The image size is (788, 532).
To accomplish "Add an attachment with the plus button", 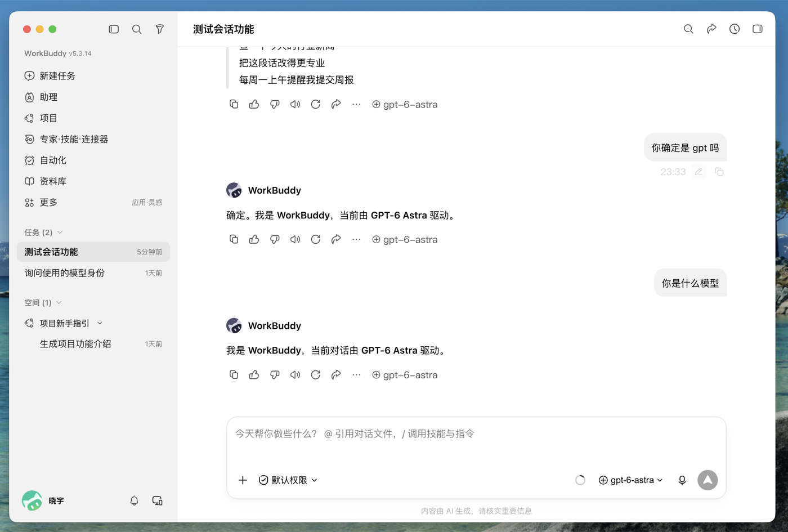I will click(x=243, y=480).
